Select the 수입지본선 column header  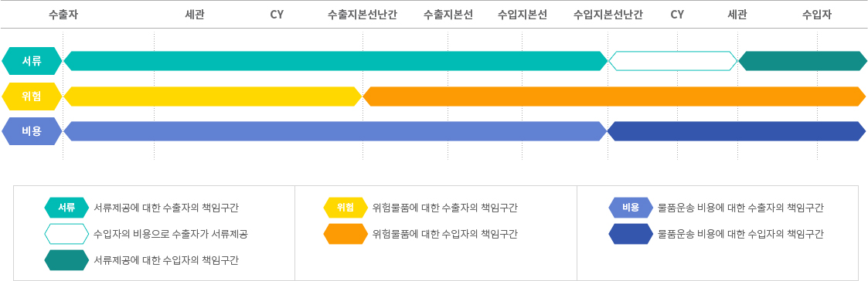[x=522, y=15]
